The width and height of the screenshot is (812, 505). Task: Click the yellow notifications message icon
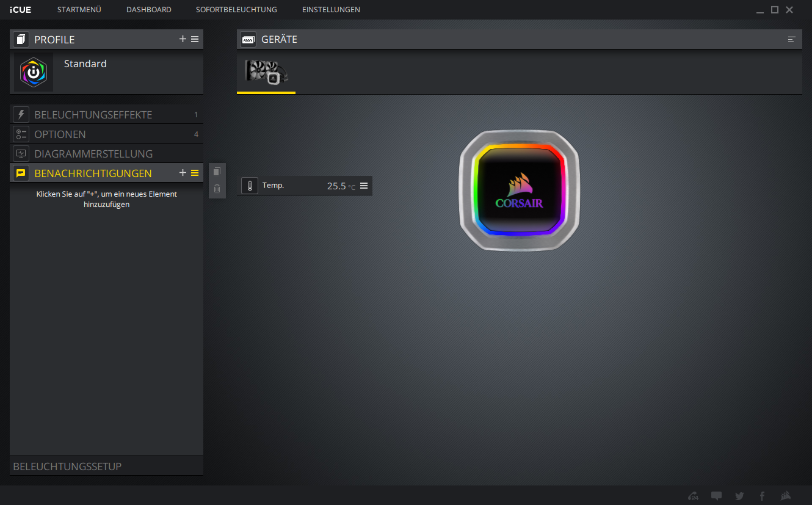(21, 173)
